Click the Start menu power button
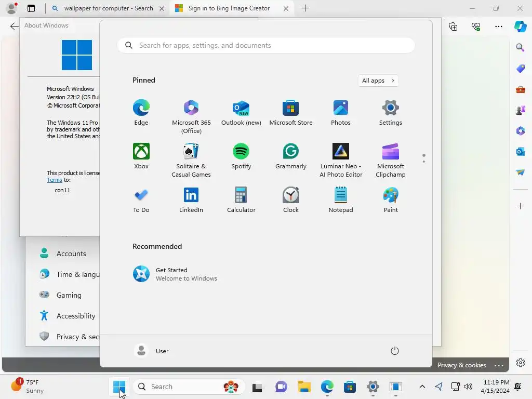This screenshot has height=399, width=532. click(395, 351)
